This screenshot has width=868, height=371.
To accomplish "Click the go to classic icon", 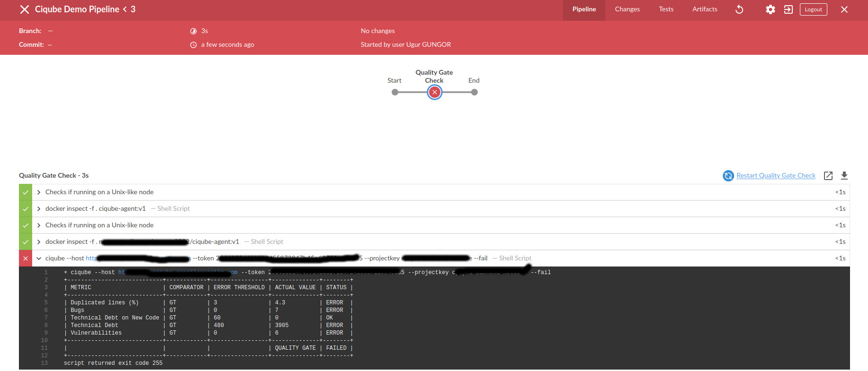I will [x=788, y=9].
